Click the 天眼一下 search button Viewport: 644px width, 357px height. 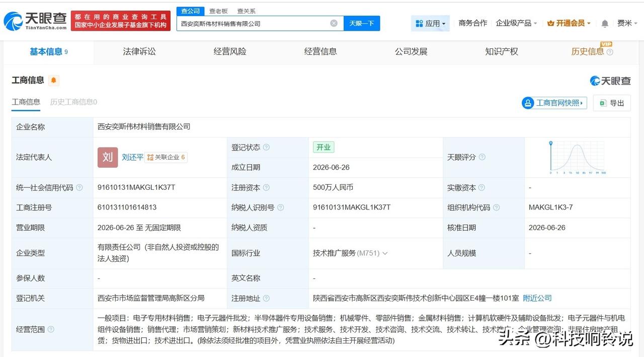pyautogui.click(x=362, y=23)
